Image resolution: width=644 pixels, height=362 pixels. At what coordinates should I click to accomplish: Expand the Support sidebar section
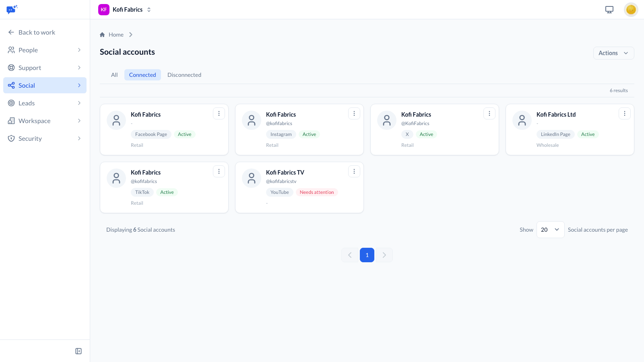coord(45,68)
